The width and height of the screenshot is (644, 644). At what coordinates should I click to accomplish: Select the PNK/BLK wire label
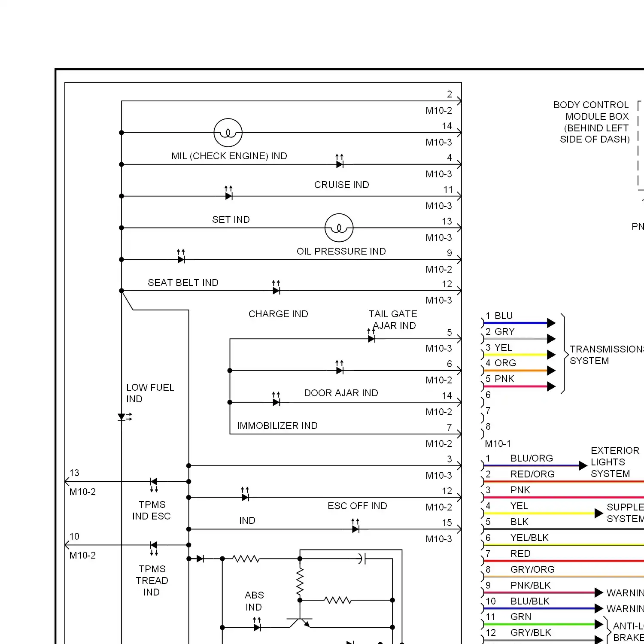coord(531,585)
